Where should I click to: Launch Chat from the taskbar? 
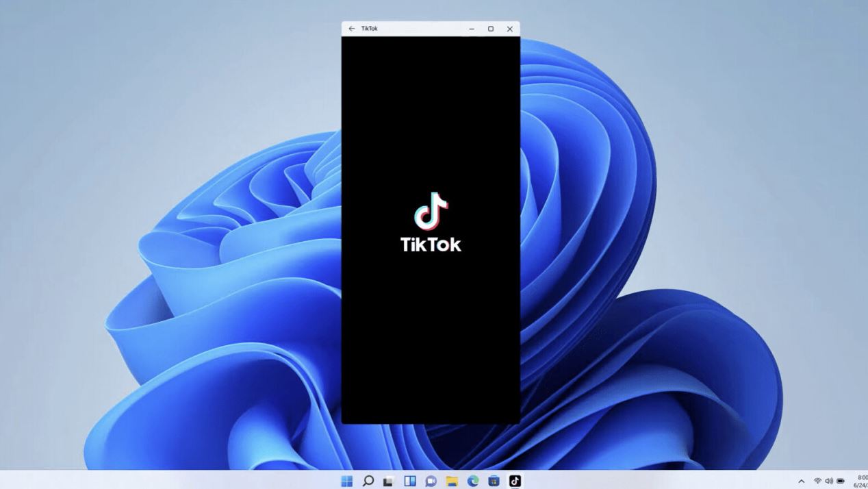431,481
